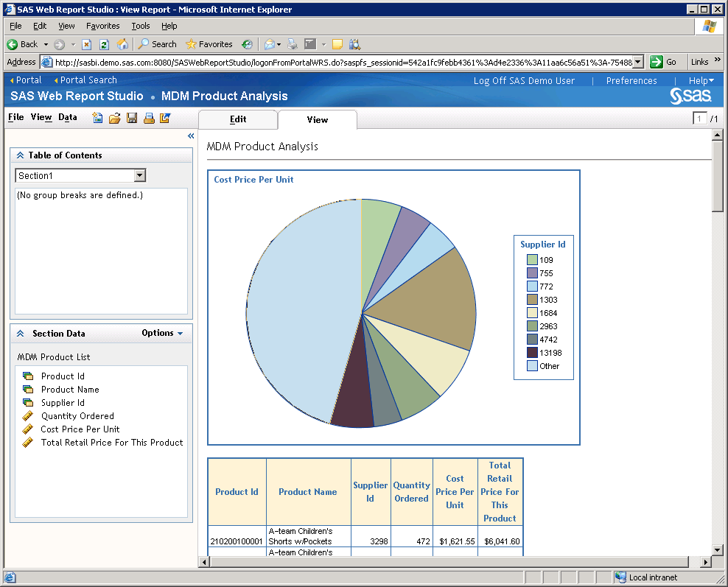The height and width of the screenshot is (587, 728).
Task: Click the New report toolbar icon
Action: pyautogui.click(x=97, y=118)
